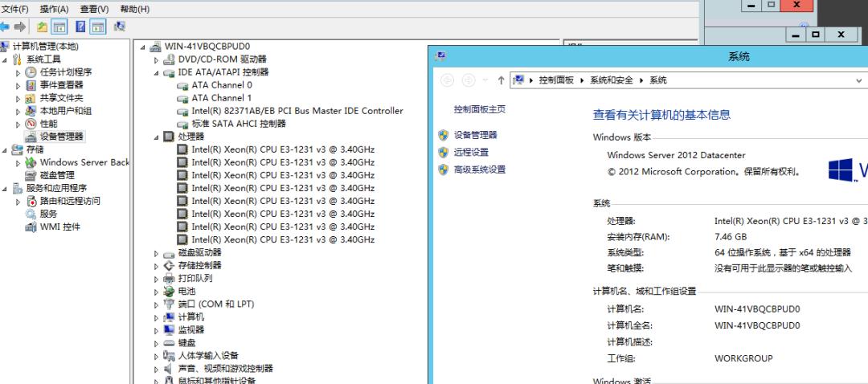Click the up-one-level folder toolbar icon
868x384 pixels.
tap(42, 27)
